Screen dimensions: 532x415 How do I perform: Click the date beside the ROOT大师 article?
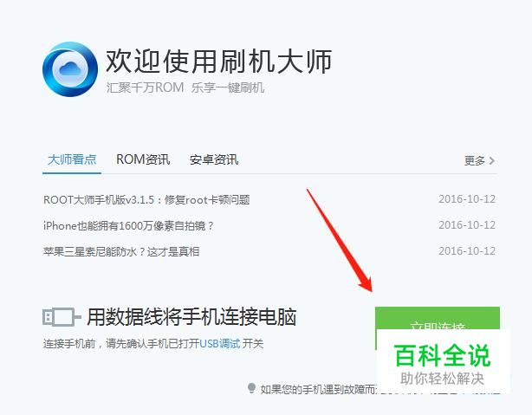click(467, 199)
